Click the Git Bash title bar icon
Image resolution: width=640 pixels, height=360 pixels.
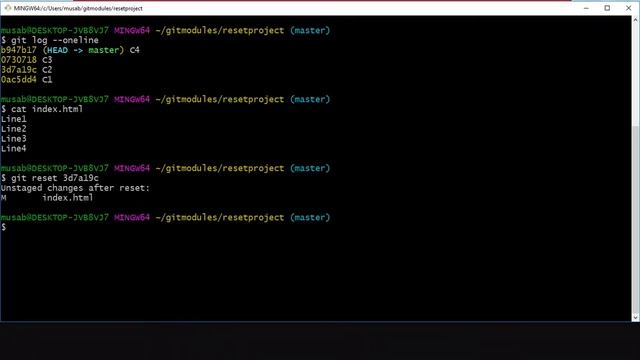(8, 8)
